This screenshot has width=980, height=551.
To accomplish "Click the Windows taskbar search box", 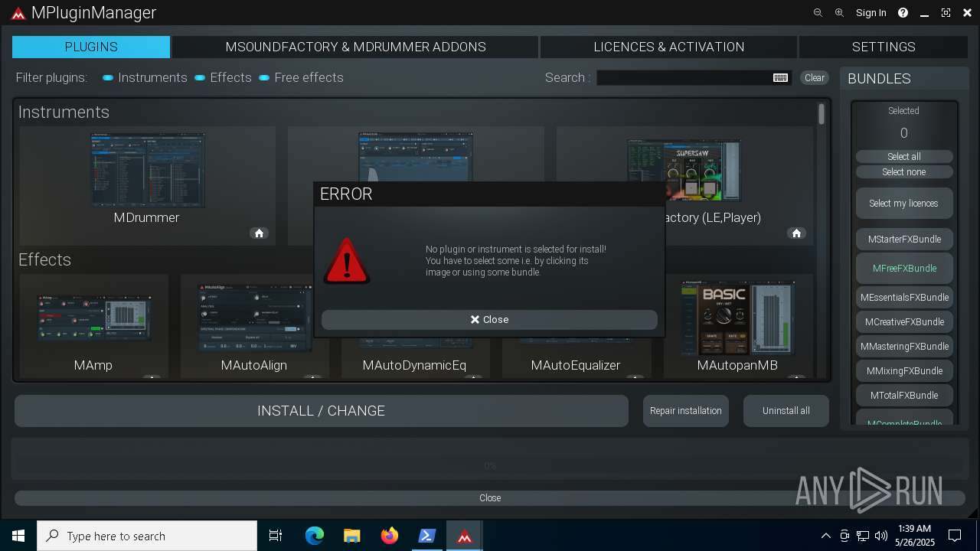I will [147, 536].
